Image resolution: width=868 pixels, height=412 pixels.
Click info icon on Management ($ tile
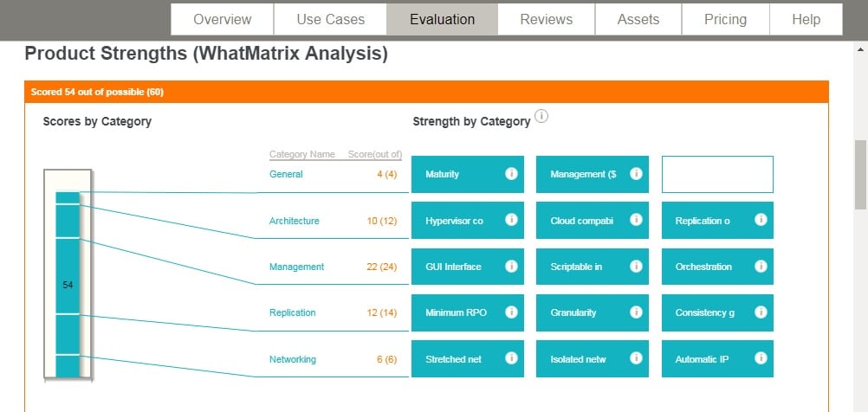(636, 174)
